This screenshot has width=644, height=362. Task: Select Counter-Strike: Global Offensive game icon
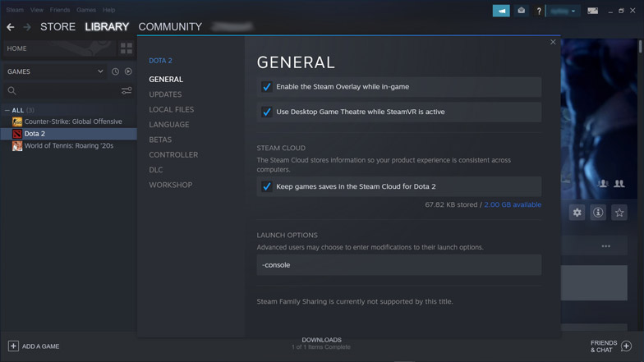coord(17,121)
